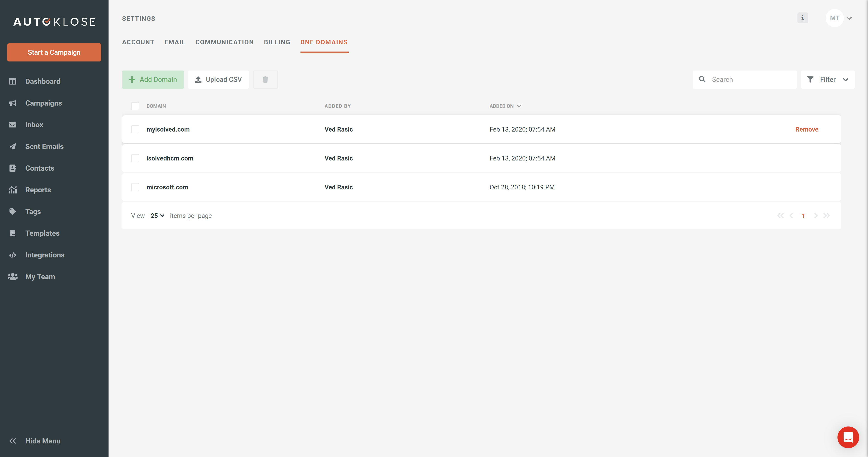Open My Team from sidebar menu
Viewport: 868px width, 457px height.
[40, 277]
